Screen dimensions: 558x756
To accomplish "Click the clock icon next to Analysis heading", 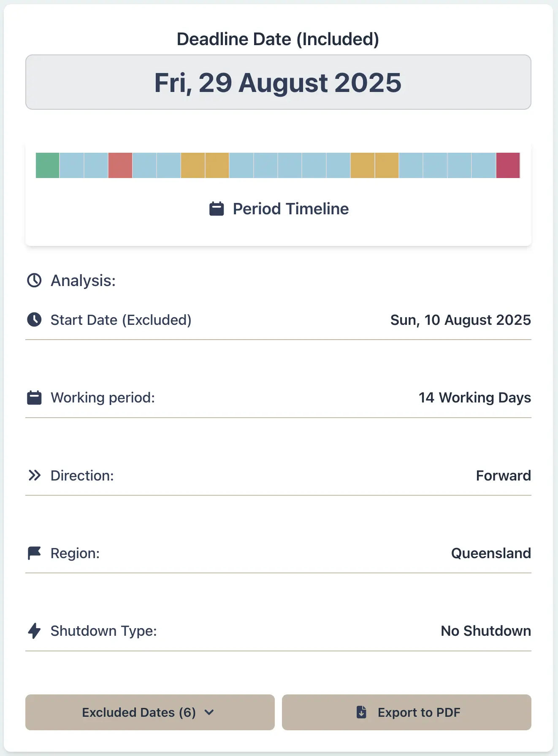I will coord(34,280).
